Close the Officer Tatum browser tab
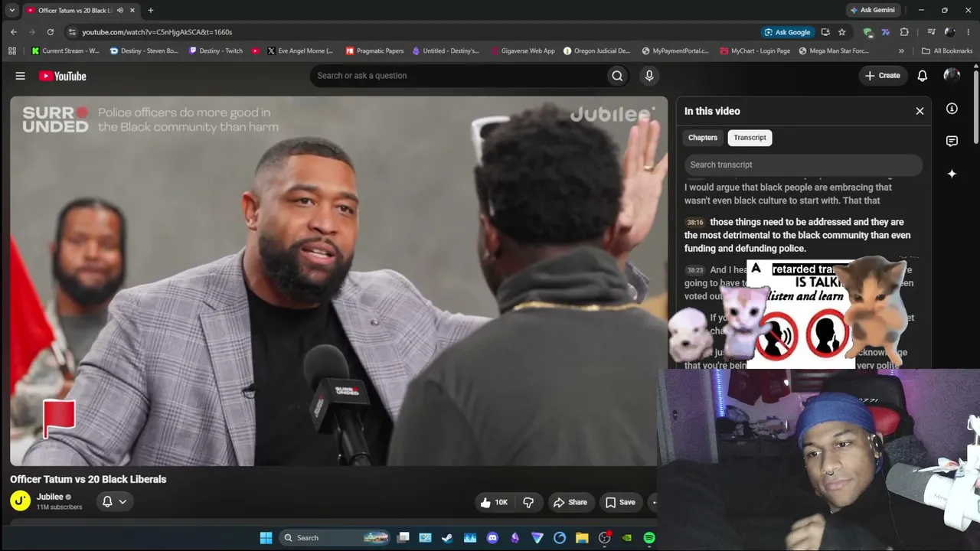This screenshot has width=980, height=551. tap(133, 10)
